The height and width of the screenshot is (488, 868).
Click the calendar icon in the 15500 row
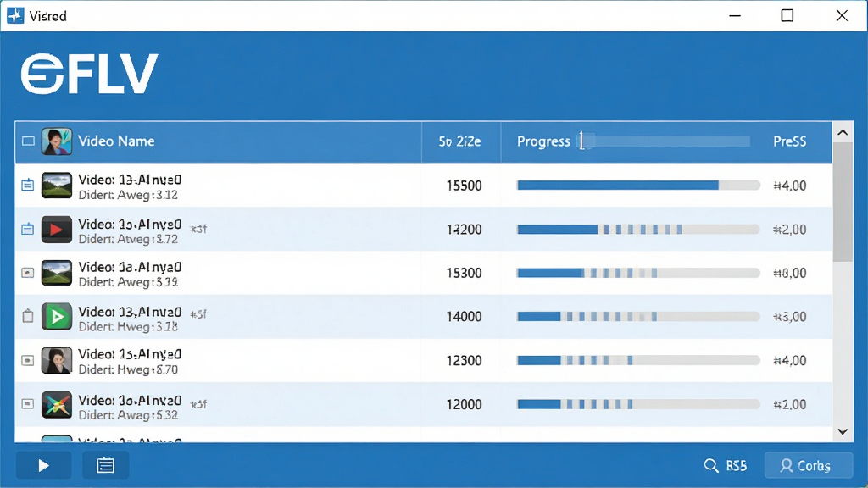[28, 185]
